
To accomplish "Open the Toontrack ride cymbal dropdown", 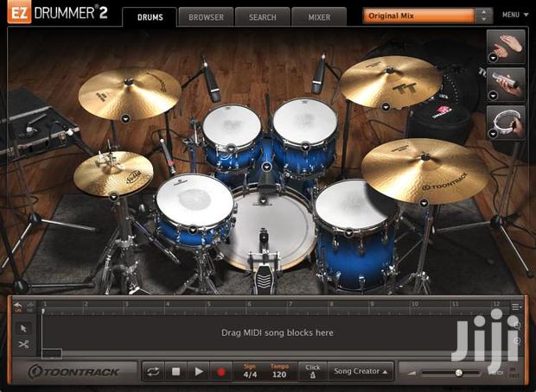I will [x=424, y=203].
